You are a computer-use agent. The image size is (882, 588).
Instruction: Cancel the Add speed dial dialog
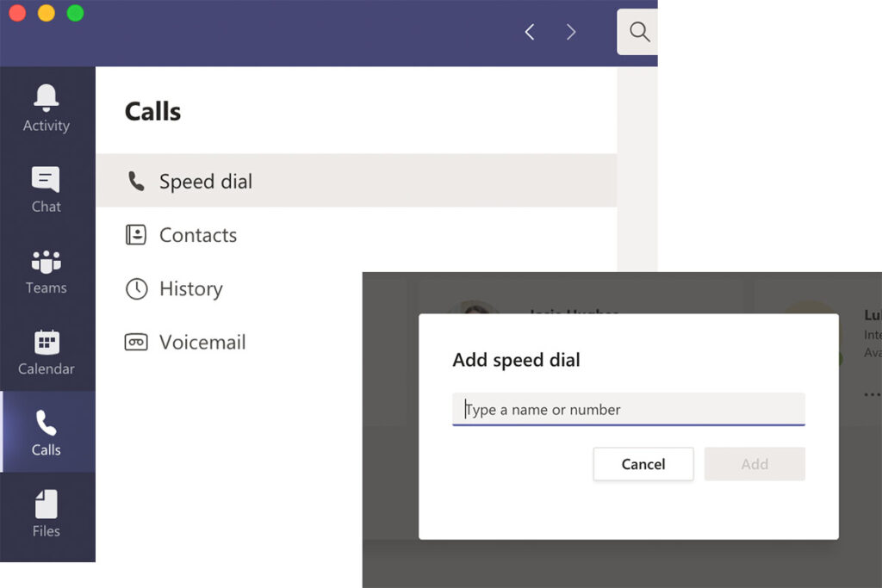point(643,464)
